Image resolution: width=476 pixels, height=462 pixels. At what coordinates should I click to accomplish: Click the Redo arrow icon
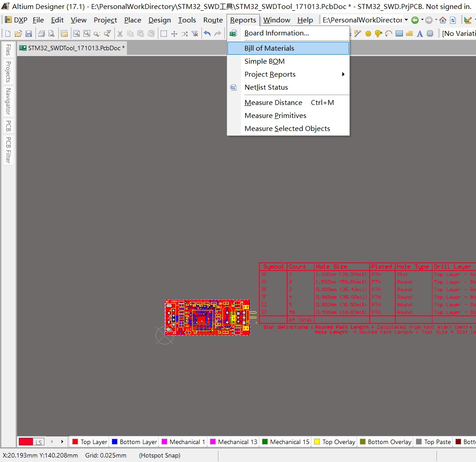coord(218,34)
